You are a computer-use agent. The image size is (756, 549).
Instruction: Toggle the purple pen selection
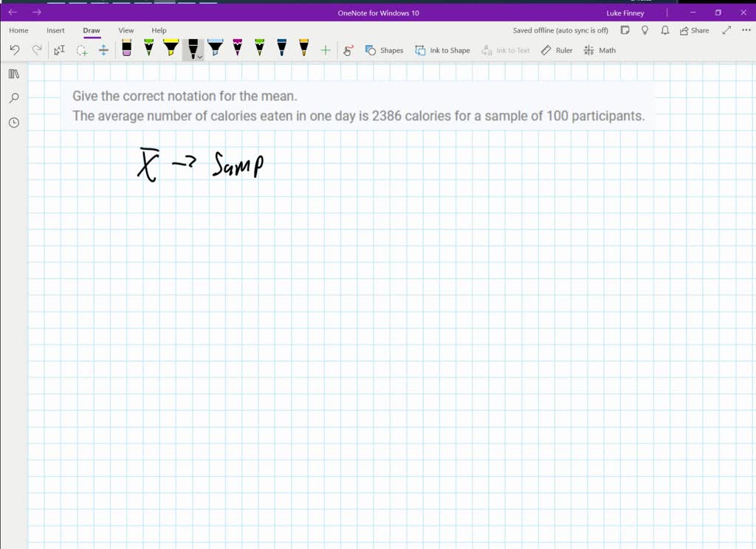pyautogui.click(x=236, y=49)
